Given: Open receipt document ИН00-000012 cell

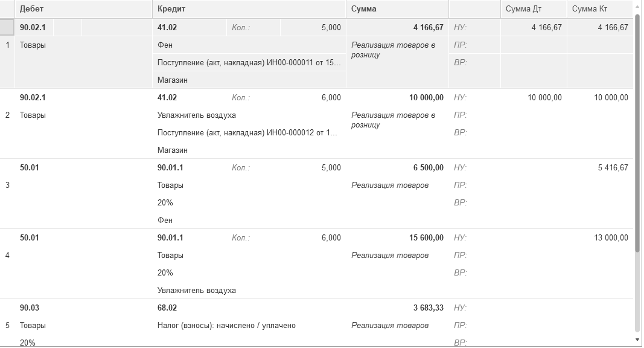Looking at the screenshot, I should pyautogui.click(x=247, y=133).
